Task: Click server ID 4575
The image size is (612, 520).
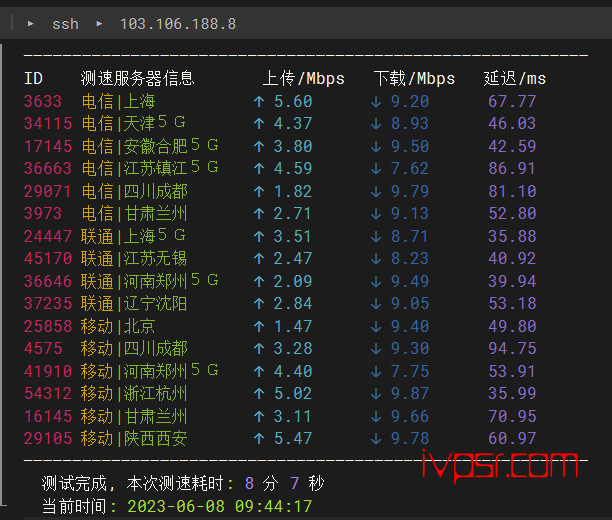Action: tap(43, 348)
